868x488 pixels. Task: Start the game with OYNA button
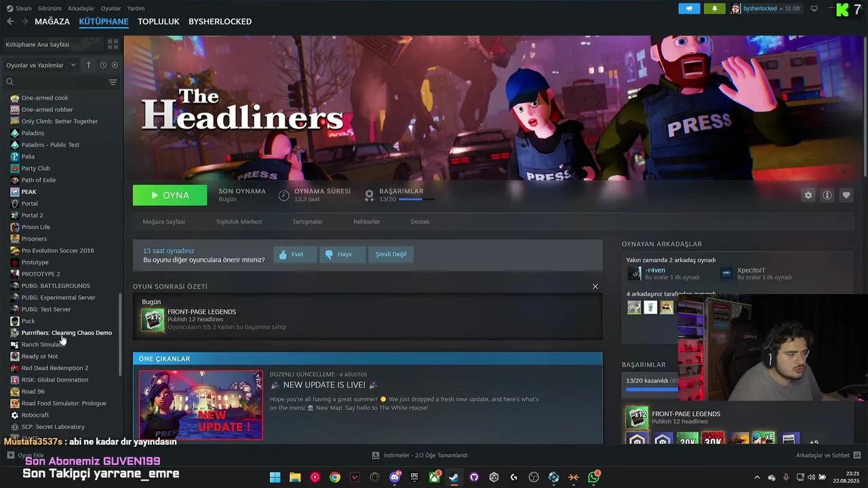pyautogui.click(x=170, y=195)
